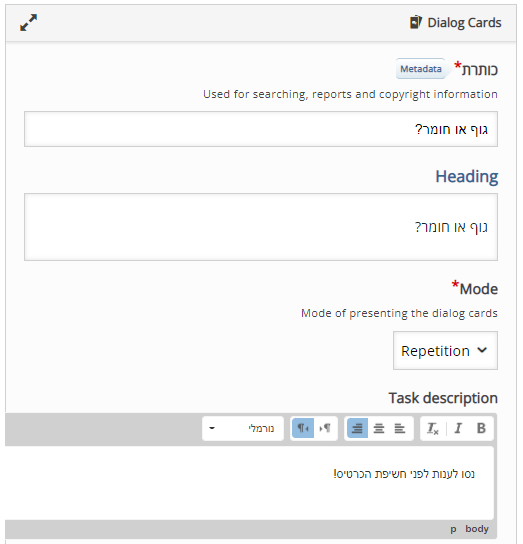
Task: Open the Repetition mode dropdown
Action: (x=445, y=350)
